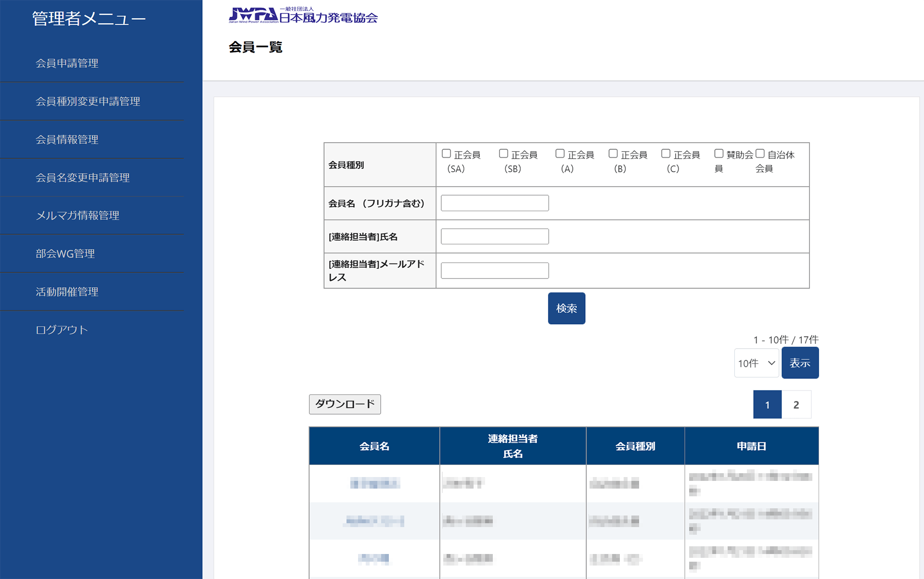Click the ダウンロード button

pos(345,404)
